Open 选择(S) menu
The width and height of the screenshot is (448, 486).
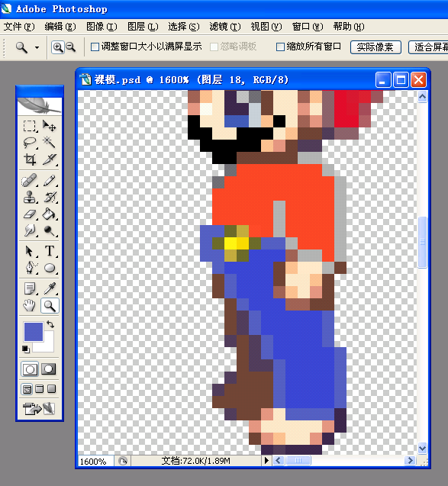184,27
